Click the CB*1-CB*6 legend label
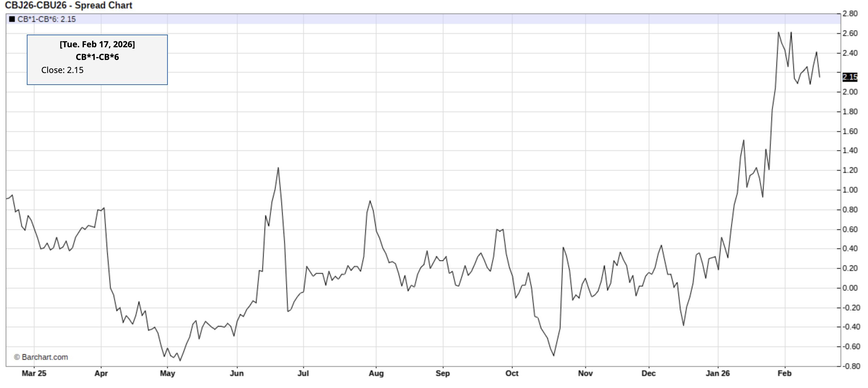Image resolution: width=868 pixels, height=388 pixels. pos(47,19)
